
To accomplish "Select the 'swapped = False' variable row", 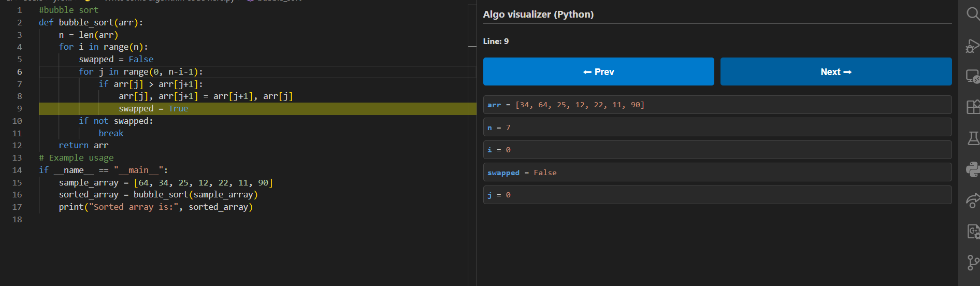I will (717, 172).
